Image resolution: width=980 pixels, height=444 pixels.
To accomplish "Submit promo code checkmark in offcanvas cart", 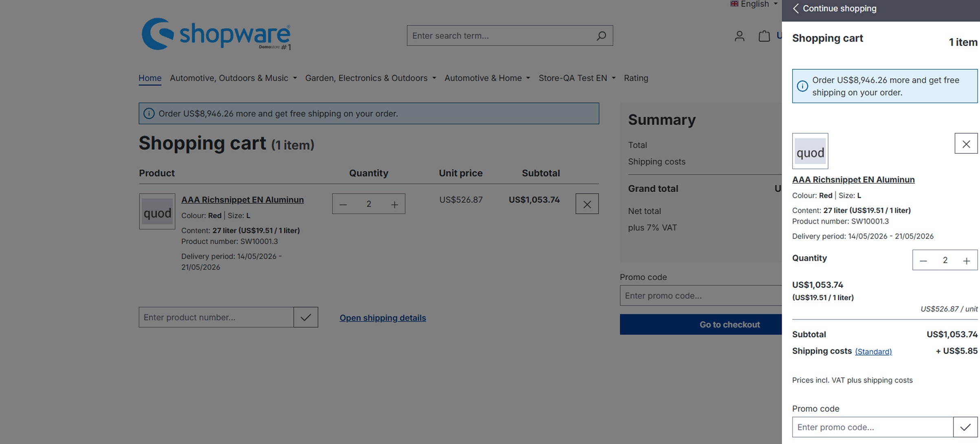I will coord(965,427).
